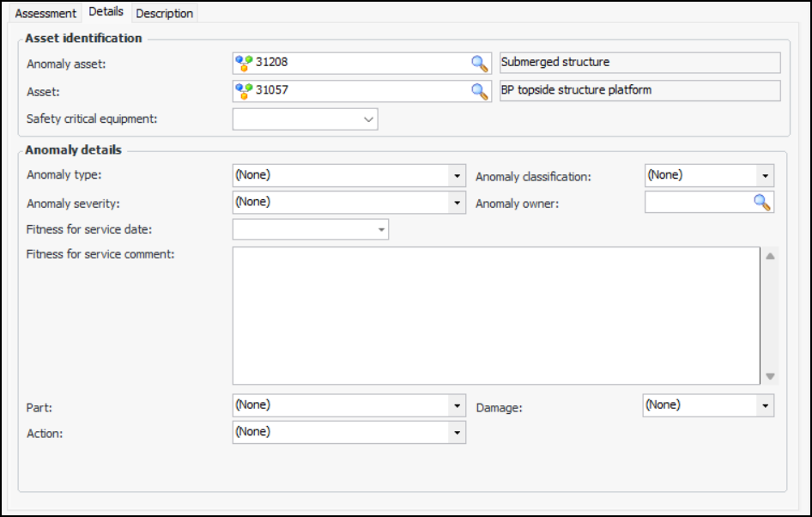Click the asset tree icon beside 31208
Screen dimensions: 812x517
tap(244, 63)
